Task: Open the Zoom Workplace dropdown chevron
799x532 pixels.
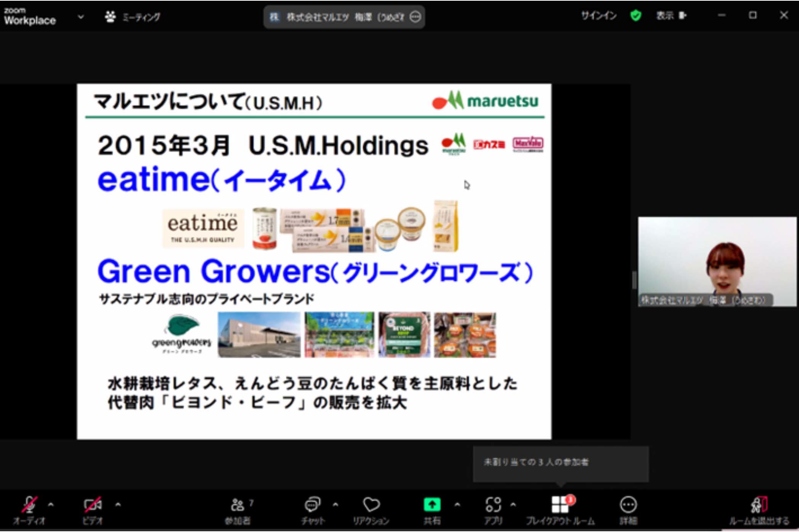Action: coord(81,17)
